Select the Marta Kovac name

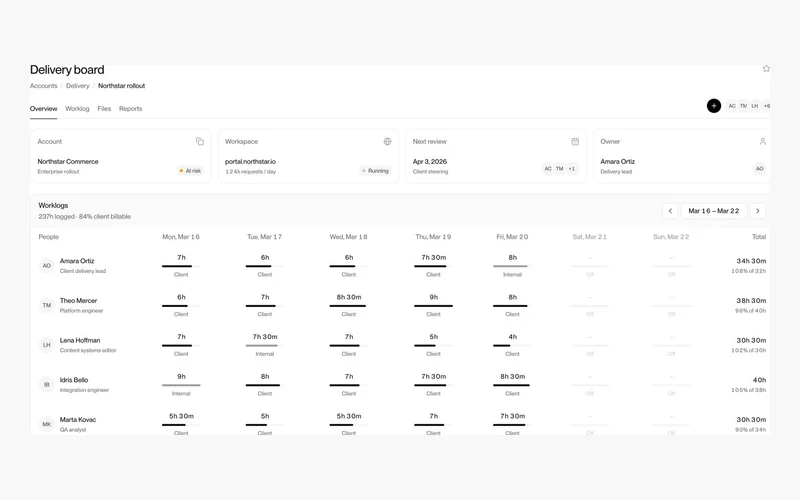pos(78,419)
